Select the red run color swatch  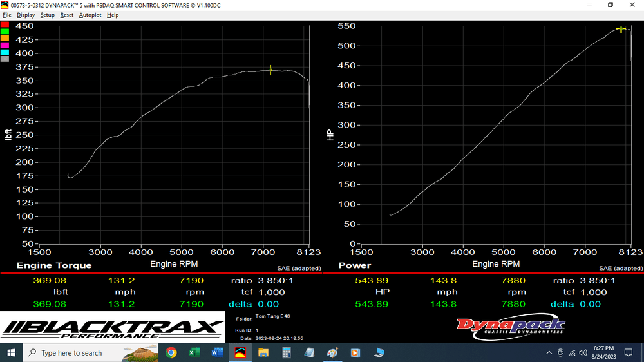click(x=5, y=24)
